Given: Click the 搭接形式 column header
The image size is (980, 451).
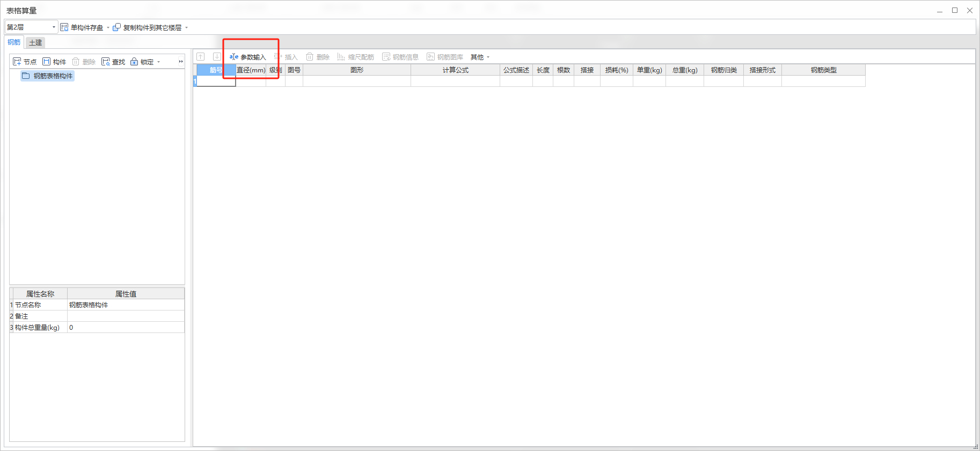Looking at the screenshot, I should tap(763, 70).
